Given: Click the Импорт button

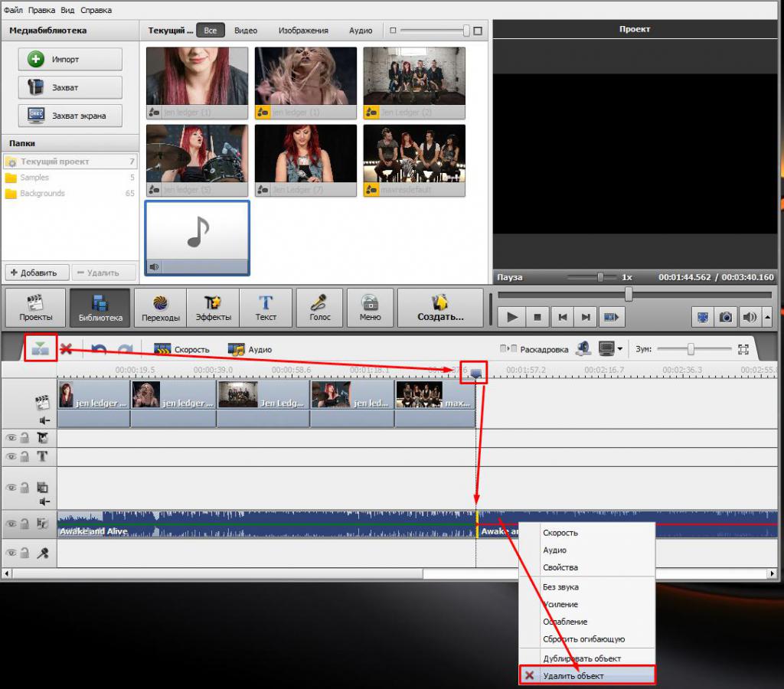Looking at the screenshot, I should coord(70,59).
